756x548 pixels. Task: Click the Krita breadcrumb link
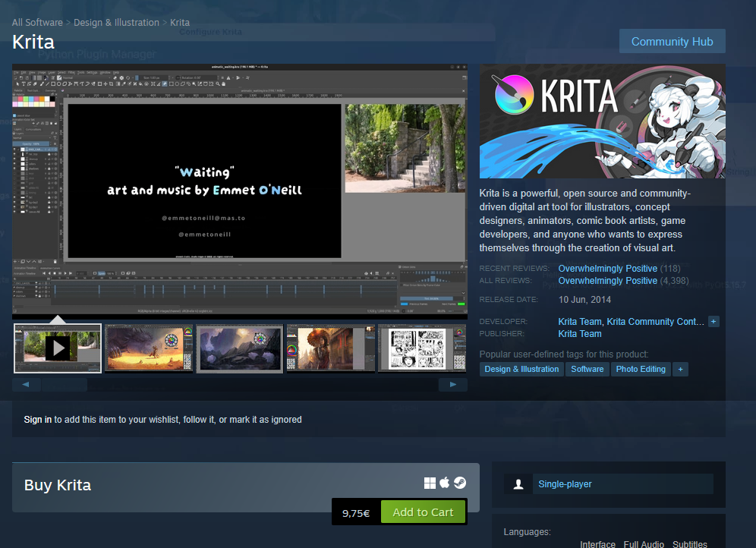click(180, 23)
